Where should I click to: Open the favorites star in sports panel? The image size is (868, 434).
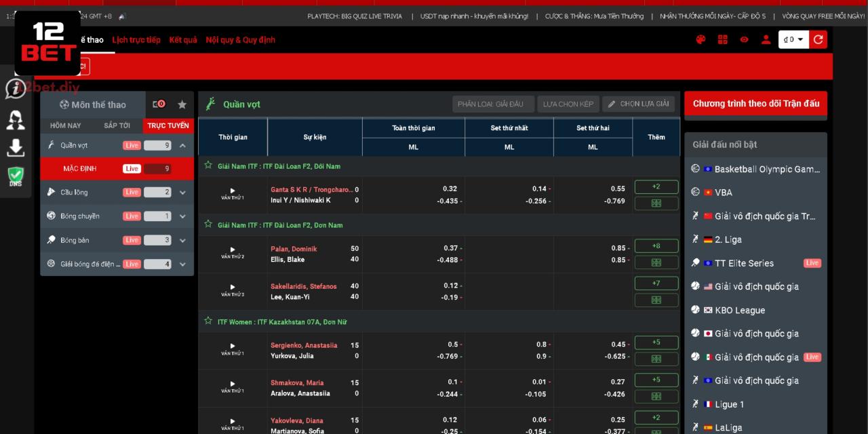pos(182,104)
